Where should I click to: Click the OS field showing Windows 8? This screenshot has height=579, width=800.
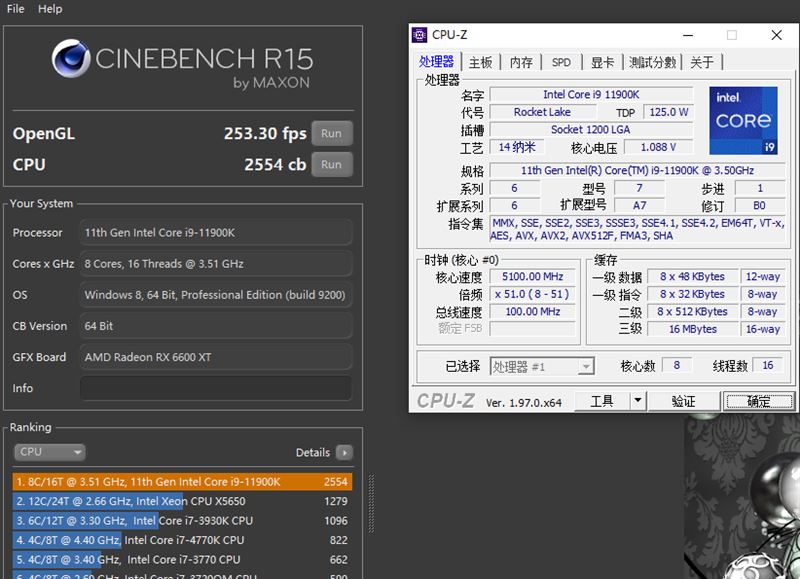215,295
